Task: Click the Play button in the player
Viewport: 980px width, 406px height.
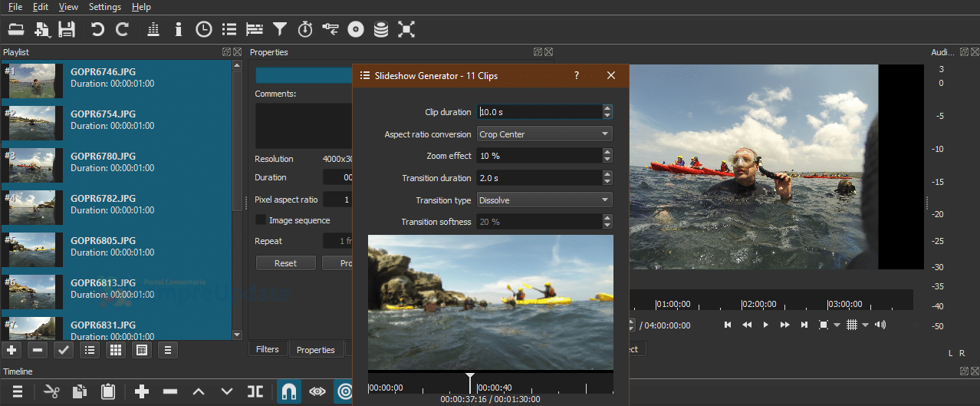Action: 765,325
